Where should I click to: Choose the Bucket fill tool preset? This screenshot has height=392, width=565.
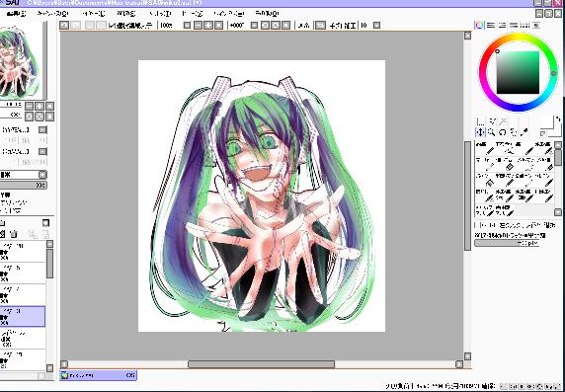point(485,180)
